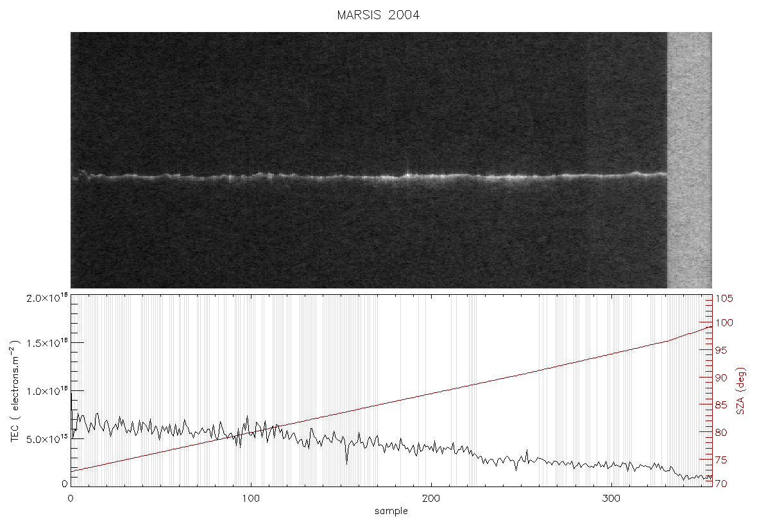The image size is (757, 532).
Task: Click the red SZA tick label '105'
Action: (724, 299)
